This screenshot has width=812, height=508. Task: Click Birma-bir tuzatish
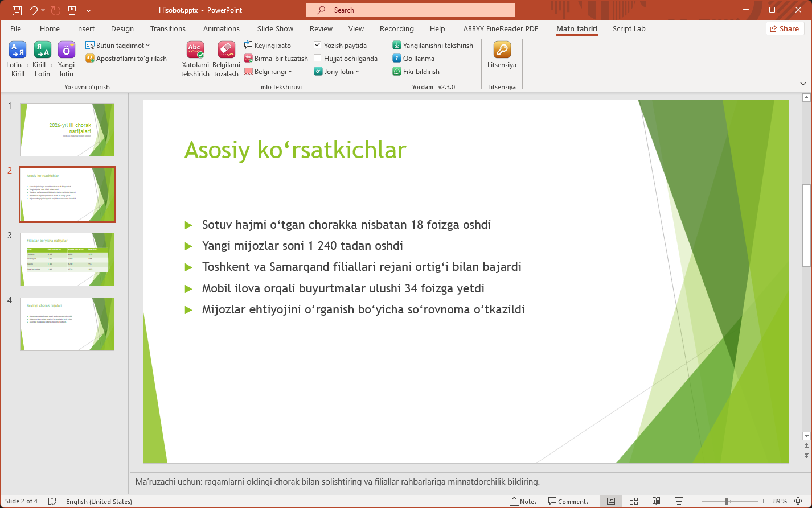click(276, 58)
